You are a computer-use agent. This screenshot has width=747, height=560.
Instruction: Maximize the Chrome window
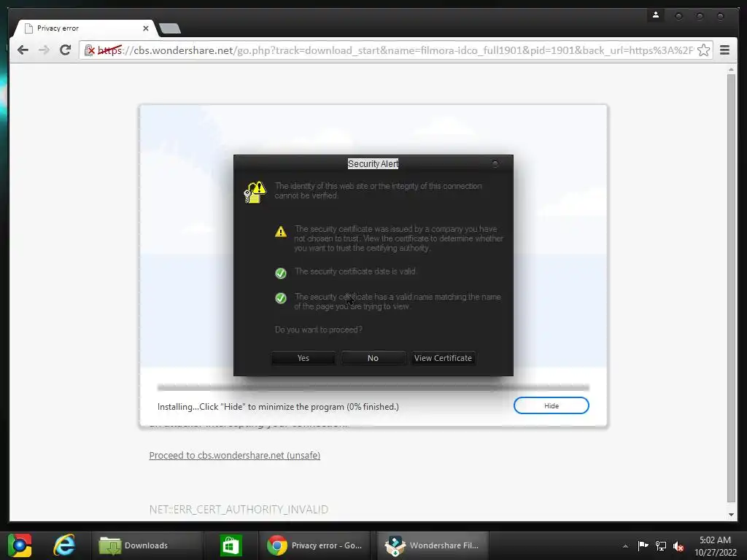pyautogui.click(x=700, y=16)
